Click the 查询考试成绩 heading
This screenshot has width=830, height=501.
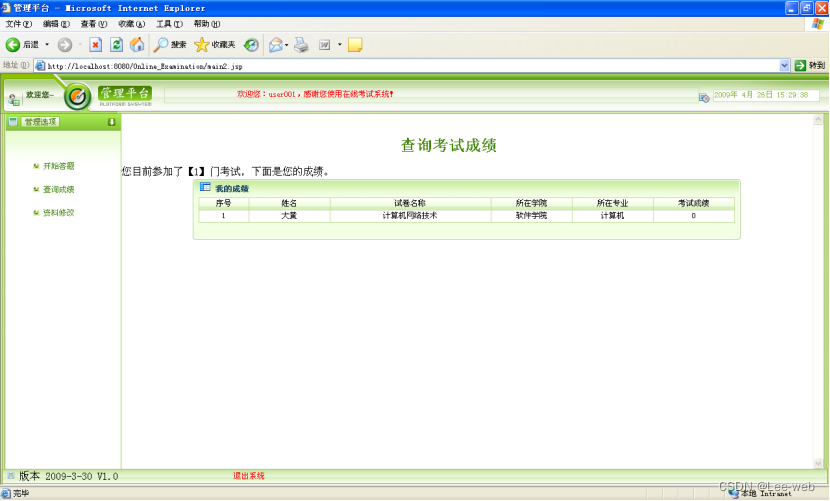click(x=449, y=145)
